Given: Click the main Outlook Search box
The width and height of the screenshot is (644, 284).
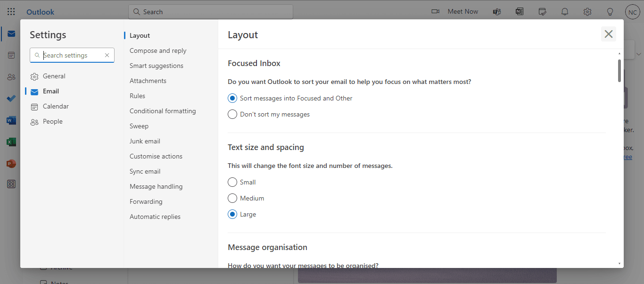Looking at the screenshot, I should click(x=211, y=12).
